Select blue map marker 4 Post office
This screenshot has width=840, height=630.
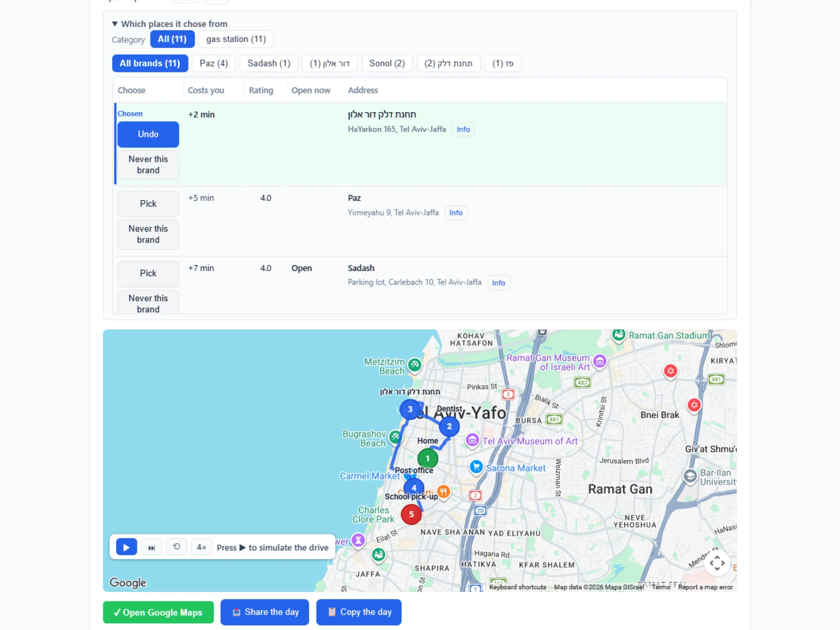(414, 488)
